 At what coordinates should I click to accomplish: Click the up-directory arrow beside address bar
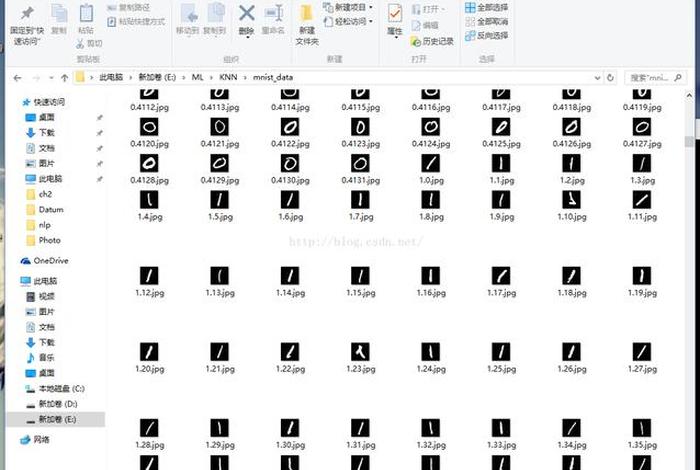(x=62, y=77)
